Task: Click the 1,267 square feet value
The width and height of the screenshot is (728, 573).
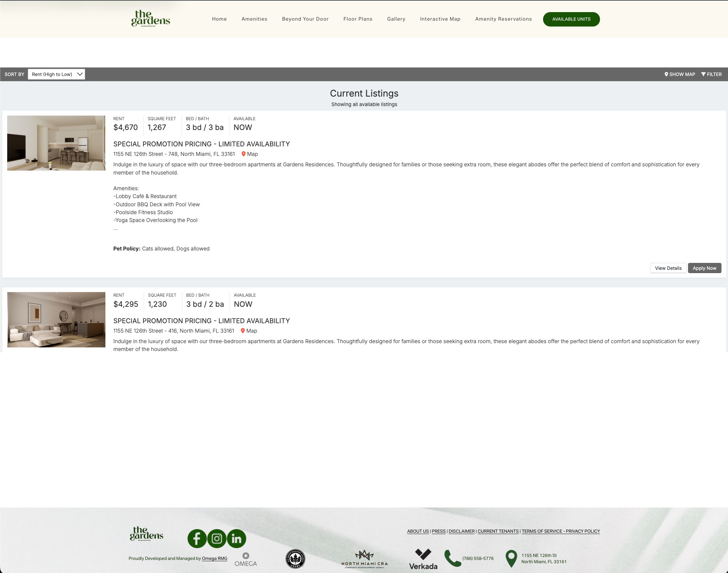Action: tap(157, 127)
